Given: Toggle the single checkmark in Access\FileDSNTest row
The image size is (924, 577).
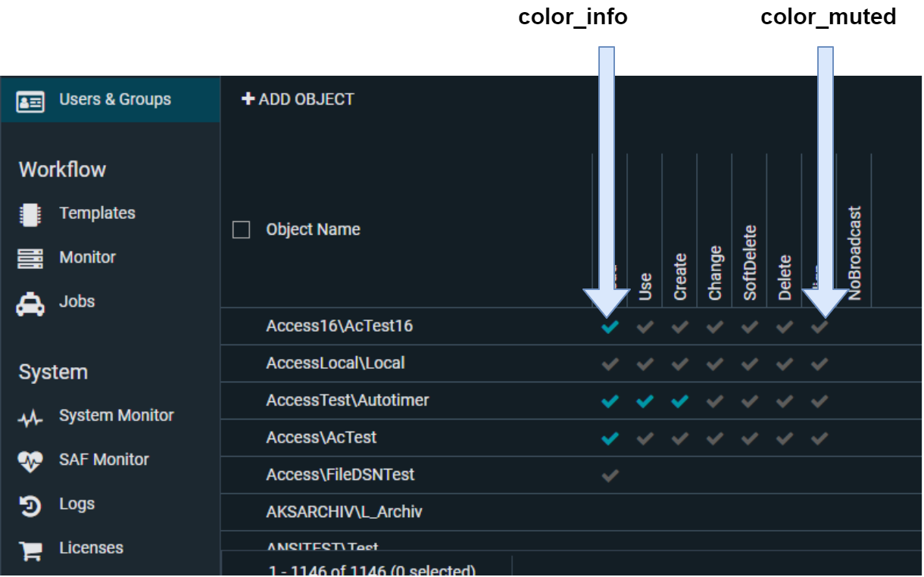Looking at the screenshot, I should [610, 476].
